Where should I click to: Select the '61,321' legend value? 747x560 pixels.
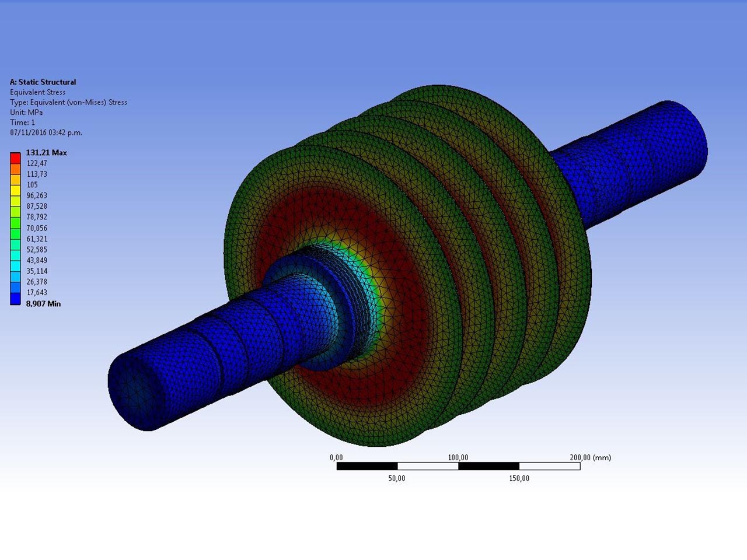point(37,239)
